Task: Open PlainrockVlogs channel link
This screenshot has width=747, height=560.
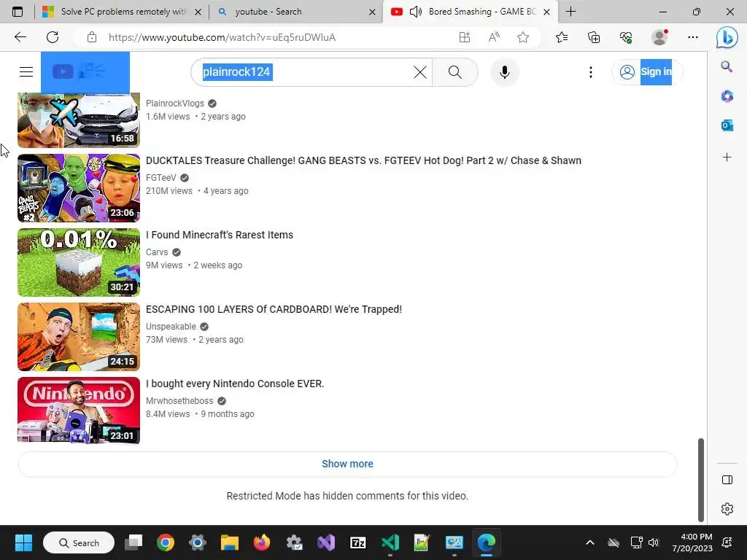Action: click(x=175, y=104)
